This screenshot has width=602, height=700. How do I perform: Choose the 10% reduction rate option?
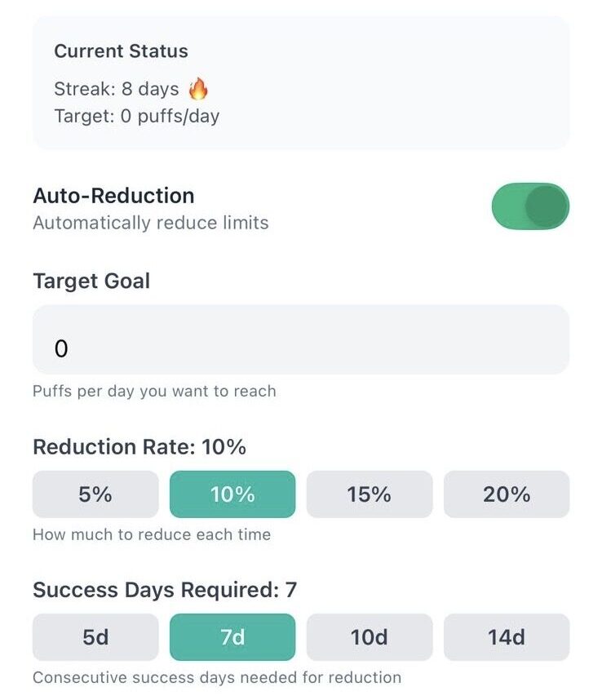[232, 494]
